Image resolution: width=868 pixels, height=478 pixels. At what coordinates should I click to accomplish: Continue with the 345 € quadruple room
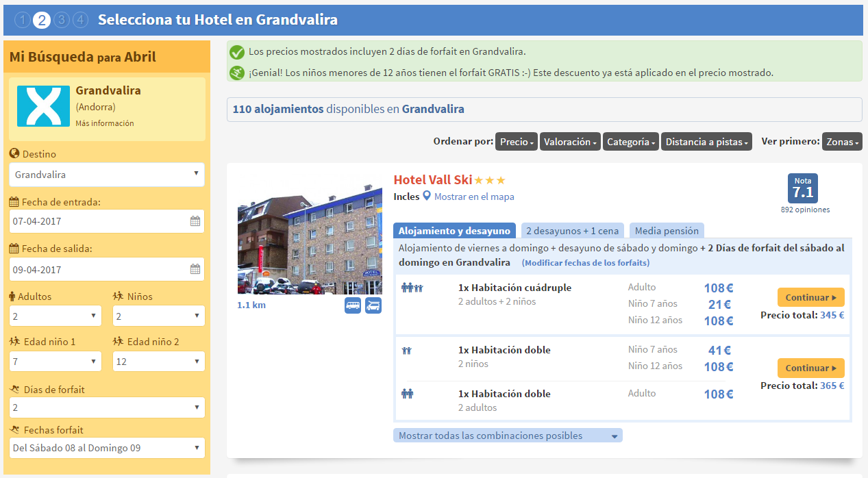tap(811, 297)
